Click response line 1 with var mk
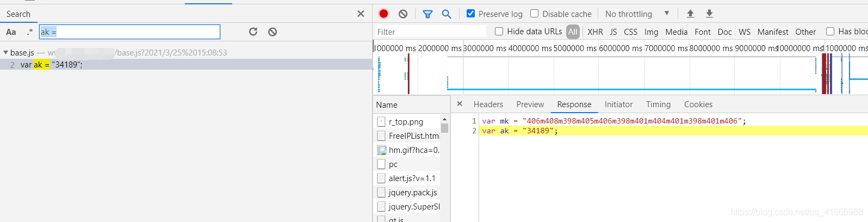This screenshot has height=222, width=868. (614, 121)
